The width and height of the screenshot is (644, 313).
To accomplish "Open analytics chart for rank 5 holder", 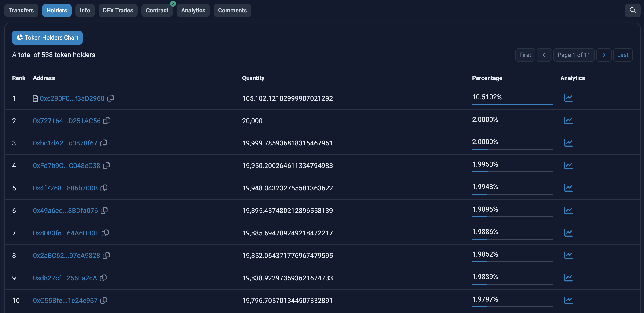I will tap(568, 188).
